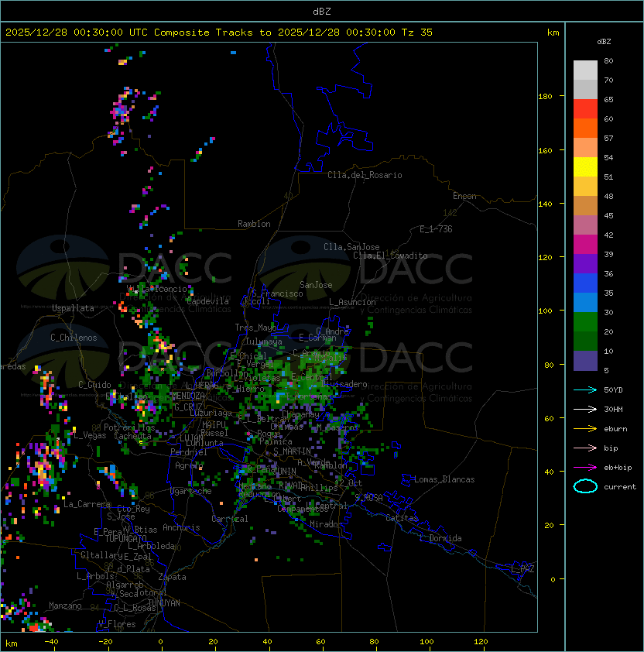Viewport: 644px width, 652px height.
Task: Click the 30 dBZ green swatch
Action: [x=585, y=322]
